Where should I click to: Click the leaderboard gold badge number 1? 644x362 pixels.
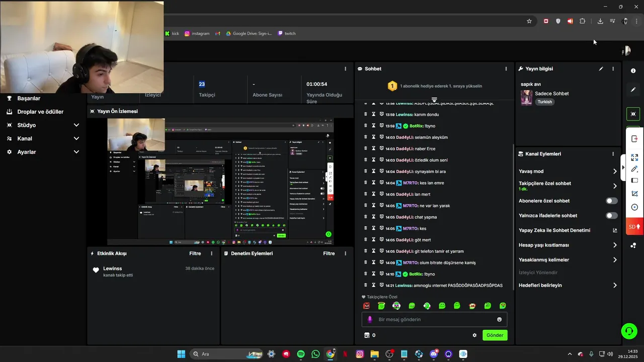[392, 86]
